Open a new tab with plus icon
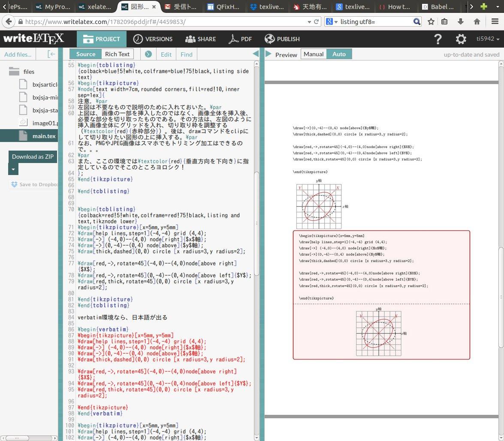This screenshot has width=504, height=441. tap(484, 6)
